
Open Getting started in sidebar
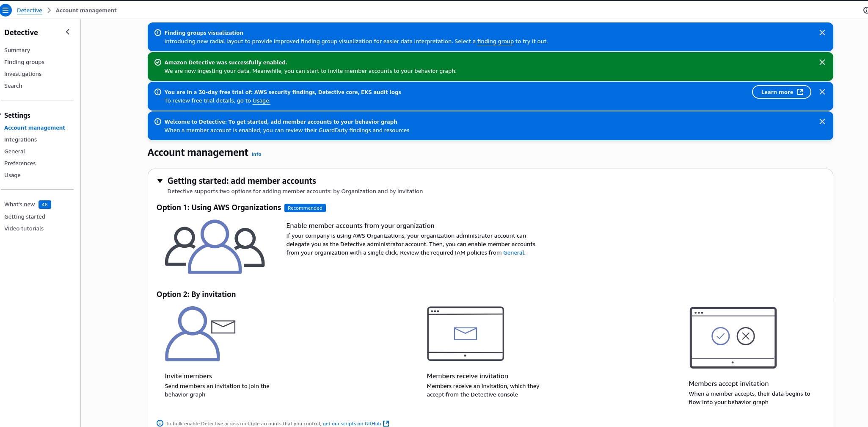pyautogui.click(x=25, y=216)
